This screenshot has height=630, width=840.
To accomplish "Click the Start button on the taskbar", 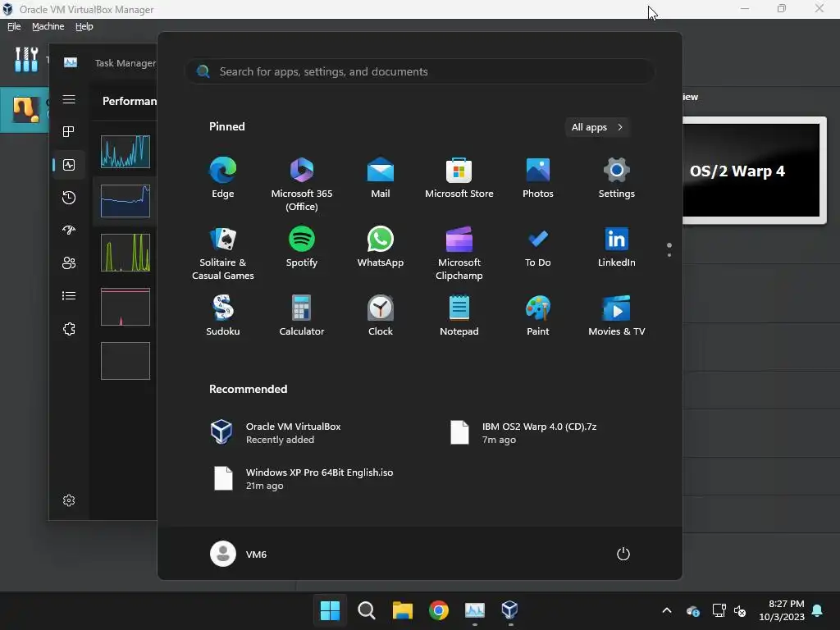I will 330,610.
